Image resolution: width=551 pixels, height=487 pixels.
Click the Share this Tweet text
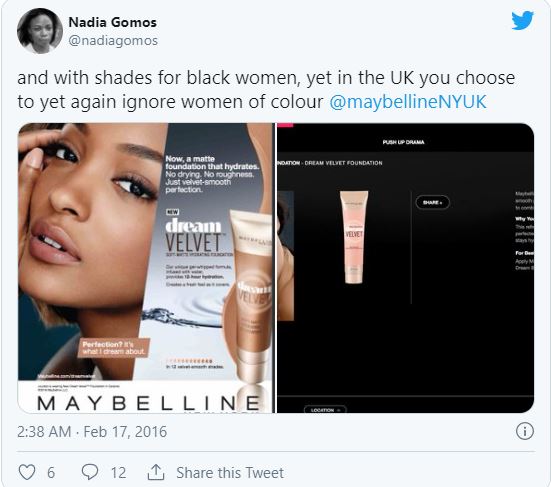pos(230,473)
